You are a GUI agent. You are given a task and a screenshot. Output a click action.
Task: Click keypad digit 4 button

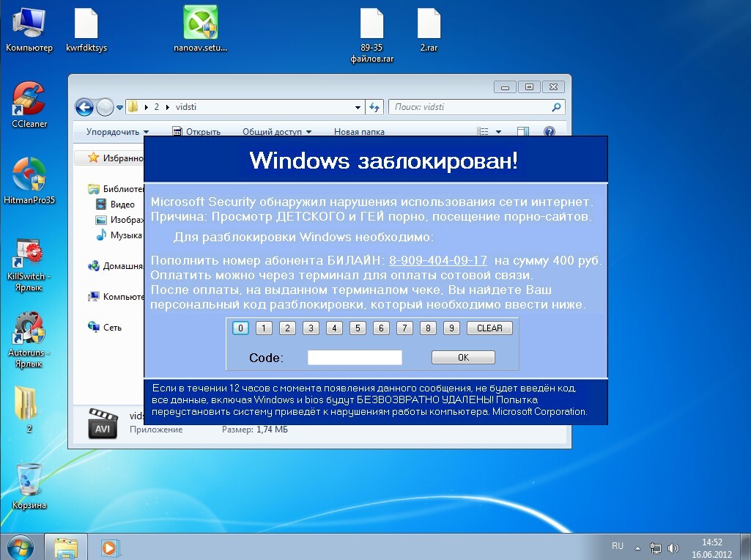(334, 328)
